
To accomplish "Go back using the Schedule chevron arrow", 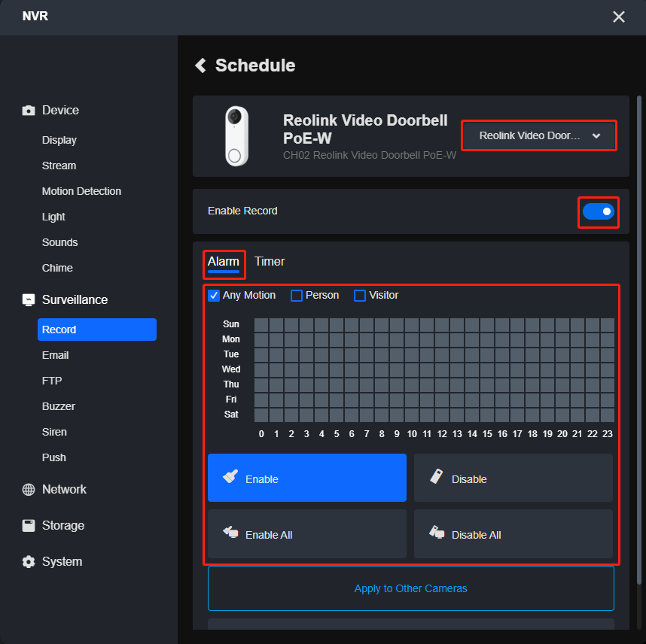I will pyautogui.click(x=200, y=65).
